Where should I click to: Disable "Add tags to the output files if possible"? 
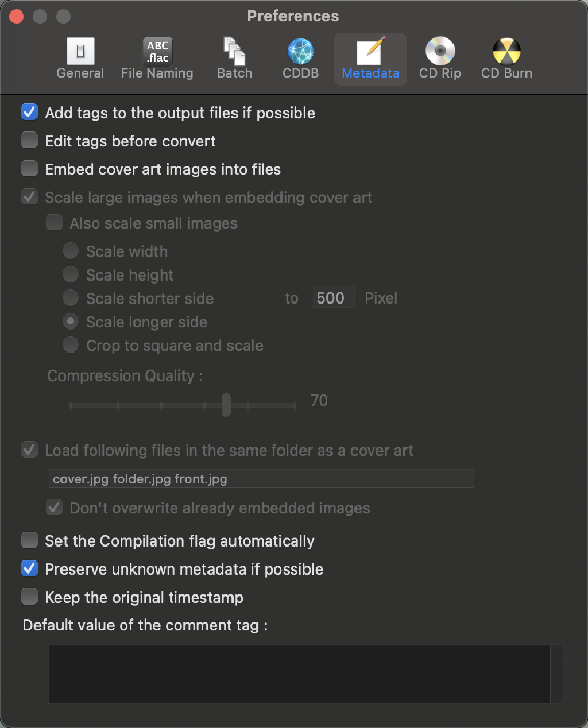point(29,112)
